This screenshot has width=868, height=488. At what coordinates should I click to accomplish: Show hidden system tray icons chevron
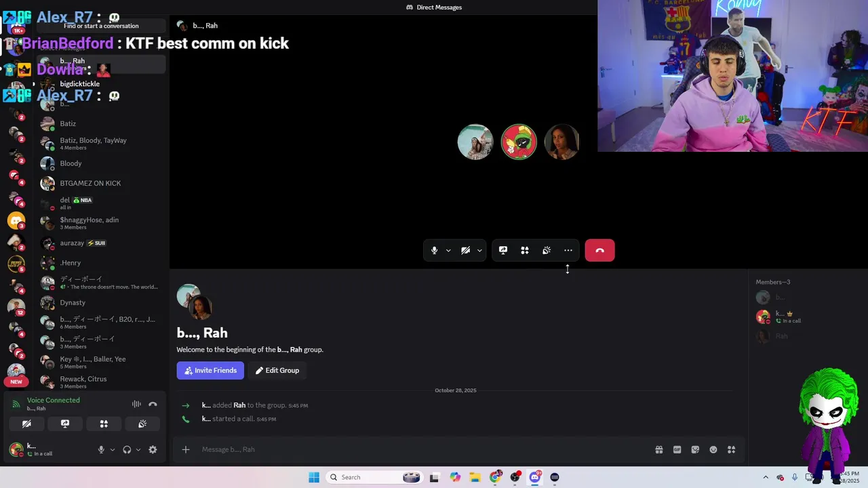coord(766,477)
